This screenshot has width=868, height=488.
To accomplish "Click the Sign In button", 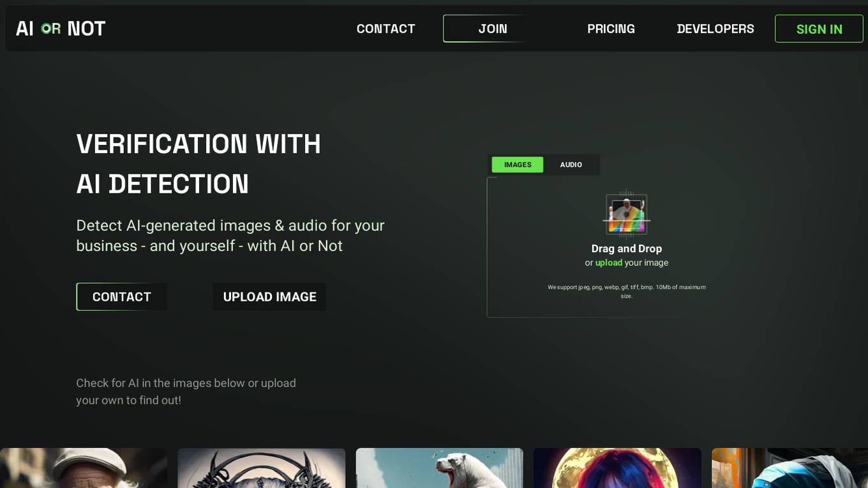I will coord(819,29).
